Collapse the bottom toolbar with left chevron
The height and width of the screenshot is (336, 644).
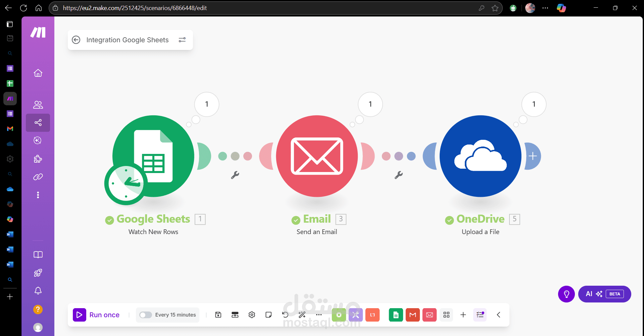pos(499,315)
